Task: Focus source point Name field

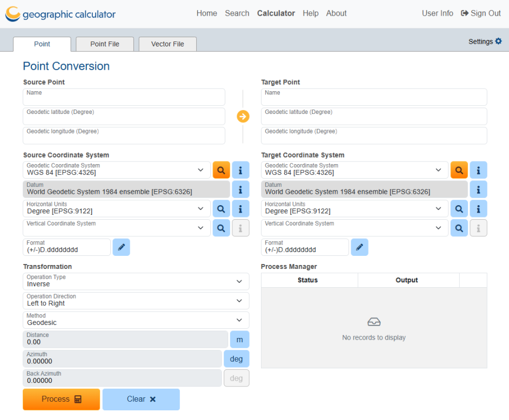Action: coord(124,97)
